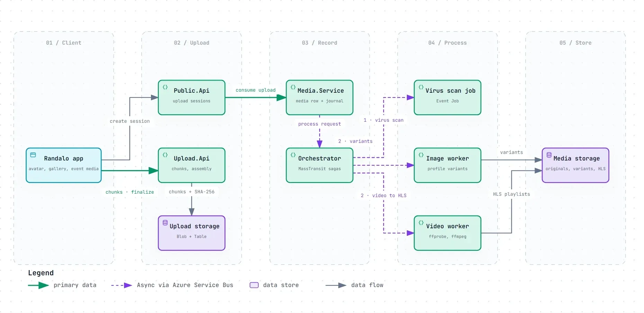Select the Upload storage node title
The image size is (644, 313).
click(195, 226)
